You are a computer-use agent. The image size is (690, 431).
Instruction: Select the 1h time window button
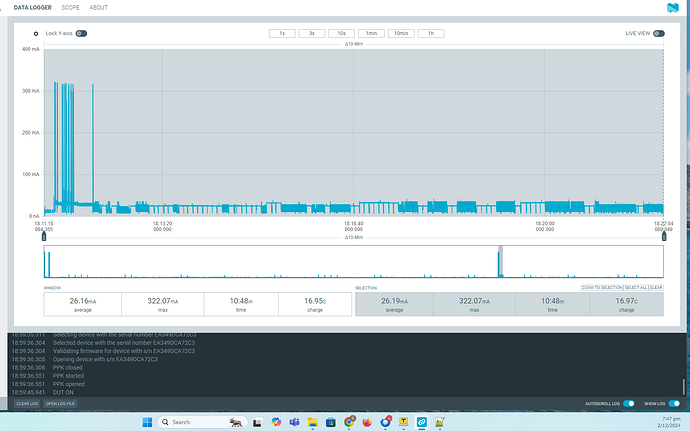[x=430, y=33]
